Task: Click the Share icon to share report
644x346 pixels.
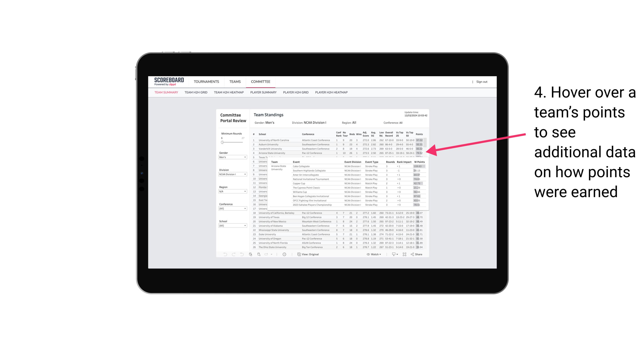Action: tap(417, 254)
